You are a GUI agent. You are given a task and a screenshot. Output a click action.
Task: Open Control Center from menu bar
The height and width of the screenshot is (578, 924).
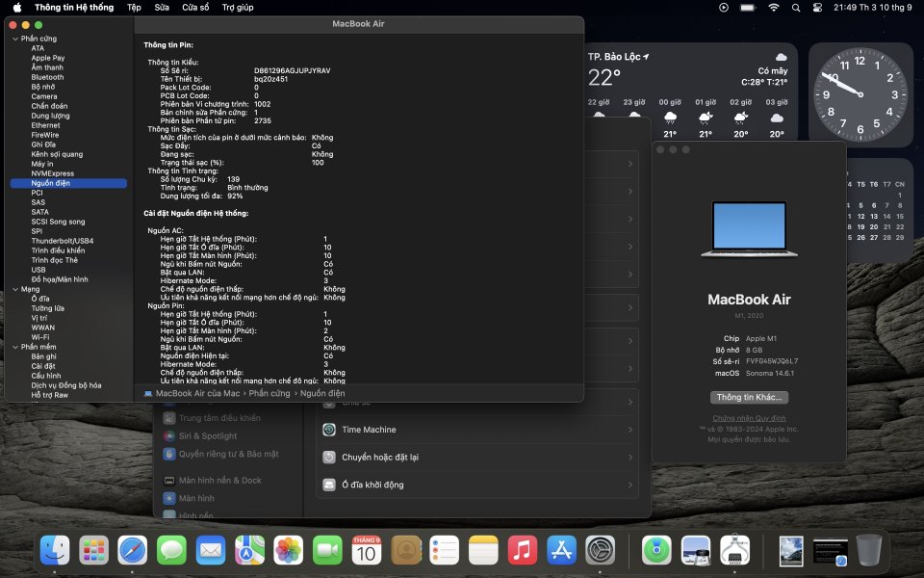click(x=817, y=8)
